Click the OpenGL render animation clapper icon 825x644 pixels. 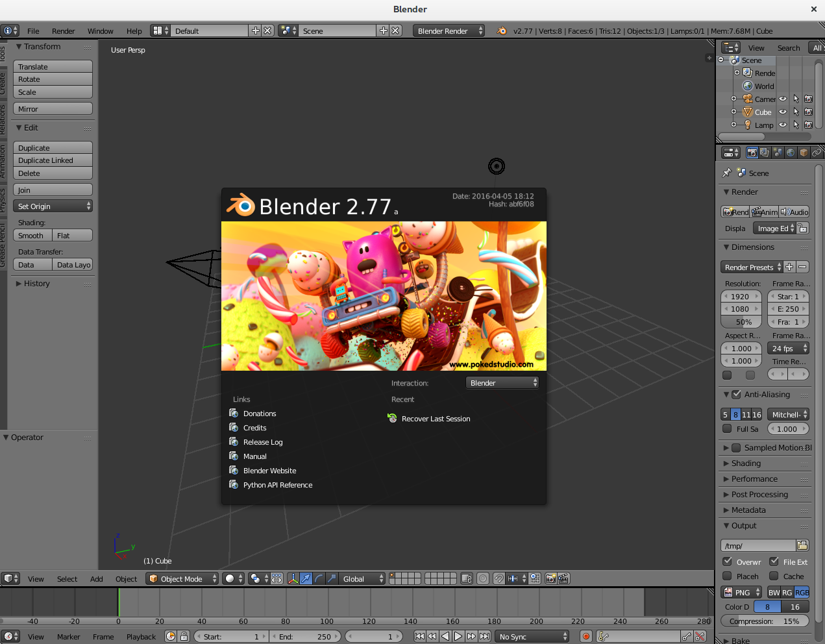pyautogui.click(x=563, y=578)
